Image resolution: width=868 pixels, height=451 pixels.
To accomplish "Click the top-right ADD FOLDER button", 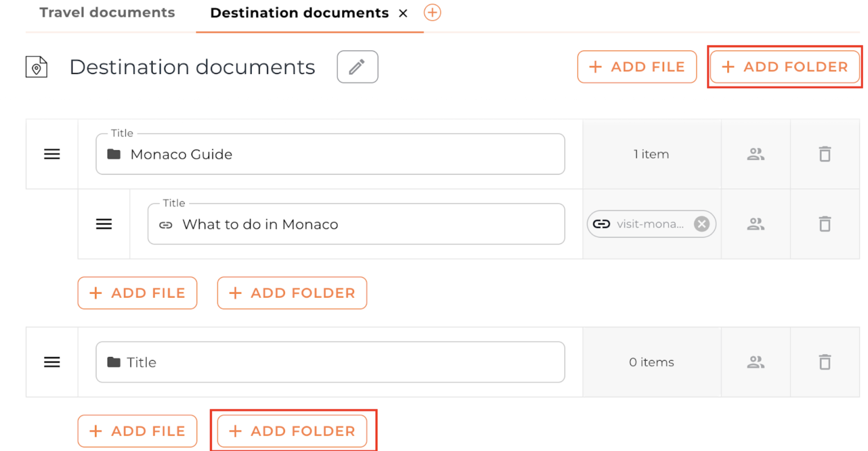I will 784,67.
